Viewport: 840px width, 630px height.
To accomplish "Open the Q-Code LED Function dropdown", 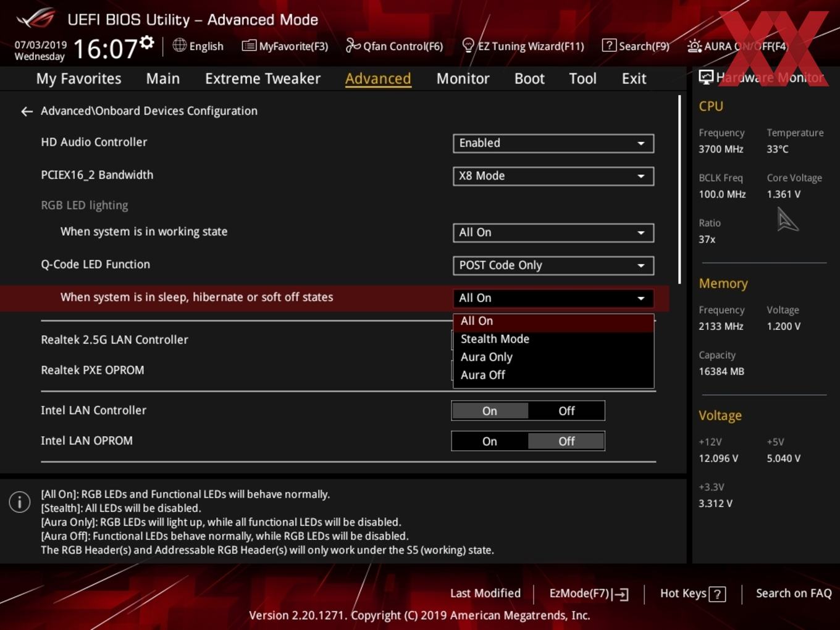I will click(553, 266).
